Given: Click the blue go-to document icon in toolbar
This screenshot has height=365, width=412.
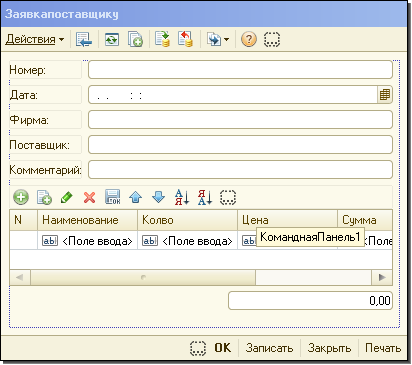Looking at the screenshot, I should pyautogui.click(x=214, y=40).
